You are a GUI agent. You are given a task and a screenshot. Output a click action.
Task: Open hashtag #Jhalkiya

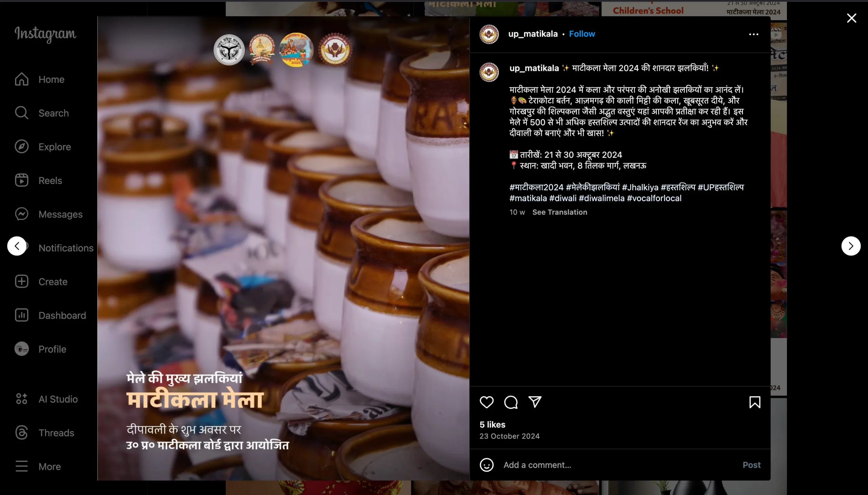click(x=640, y=187)
